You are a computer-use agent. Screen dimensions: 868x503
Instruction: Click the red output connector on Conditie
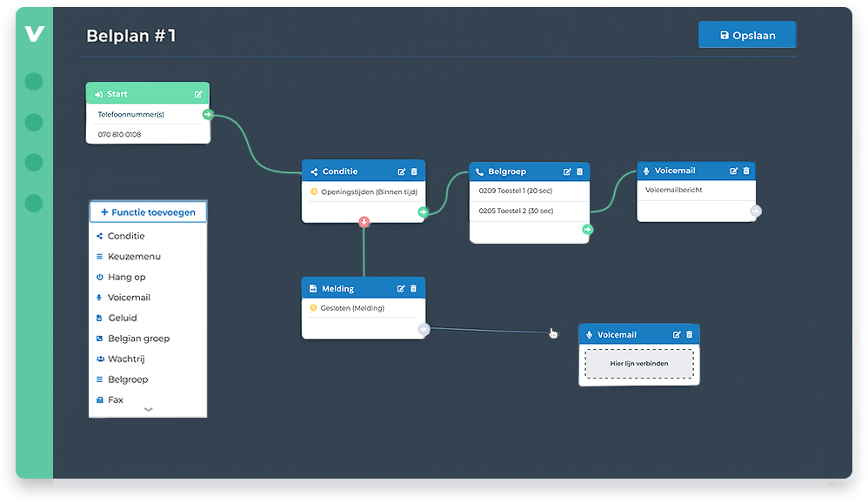tap(364, 222)
